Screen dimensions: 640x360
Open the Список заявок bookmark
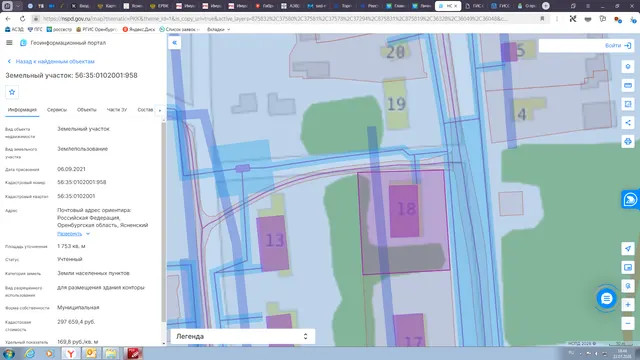point(179,29)
